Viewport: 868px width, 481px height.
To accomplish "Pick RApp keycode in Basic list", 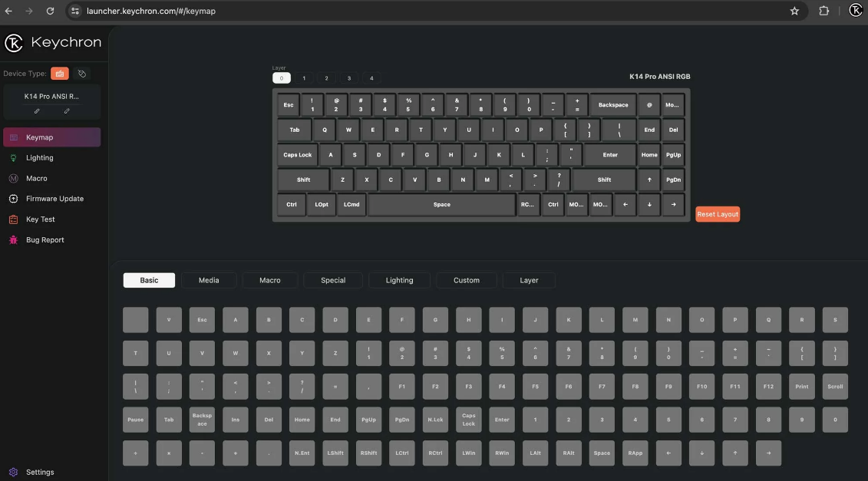I will point(635,453).
